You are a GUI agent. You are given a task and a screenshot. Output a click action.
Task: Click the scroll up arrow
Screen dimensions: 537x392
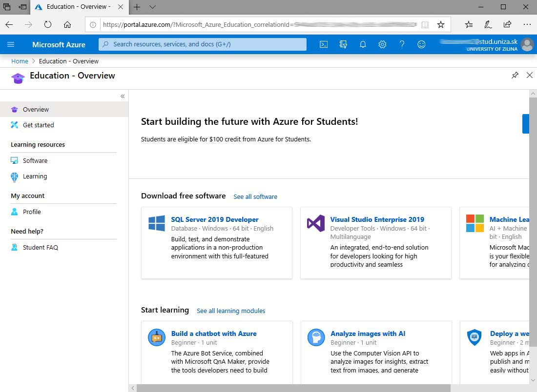click(533, 94)
